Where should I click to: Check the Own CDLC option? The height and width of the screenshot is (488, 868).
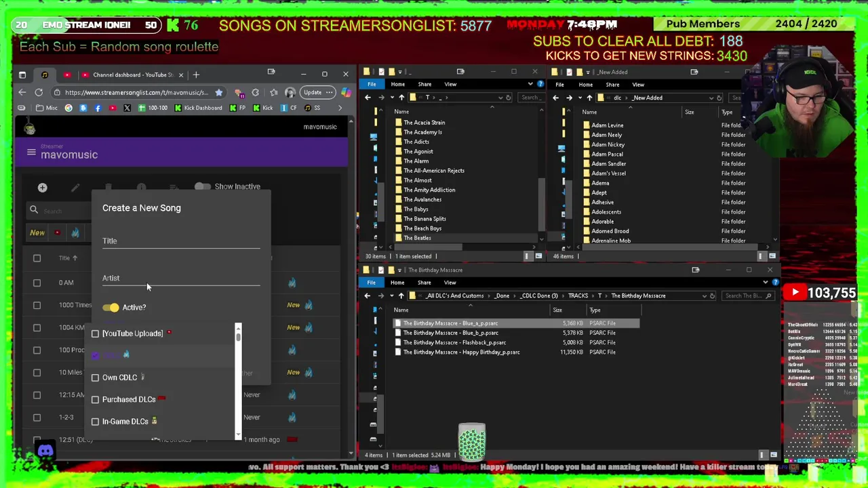96,378
